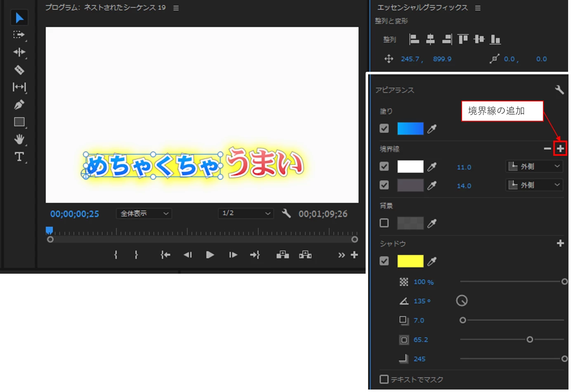Click the anchor point icon

(494, 59)
